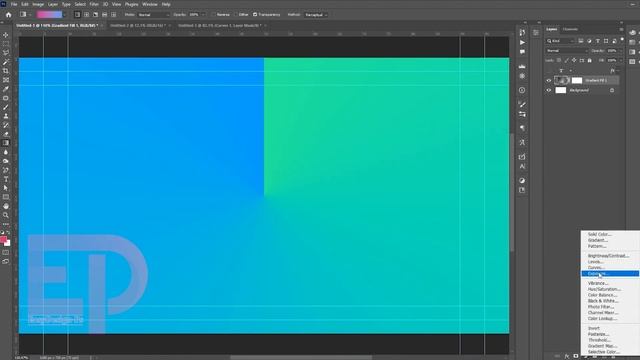This screenshot has height=360, width=640.
Task: Open the gradient Mode dropdown
Action: (153, 15)
